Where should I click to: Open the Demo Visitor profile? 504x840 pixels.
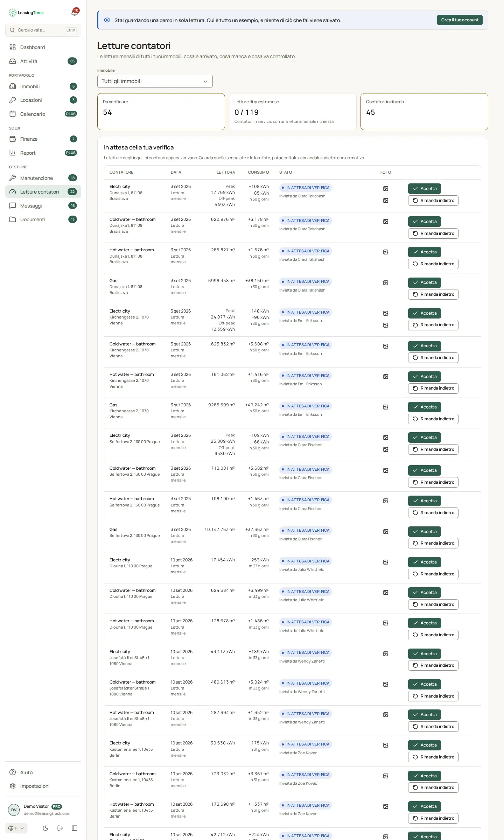pyautogui.click(x=43, y=810)
